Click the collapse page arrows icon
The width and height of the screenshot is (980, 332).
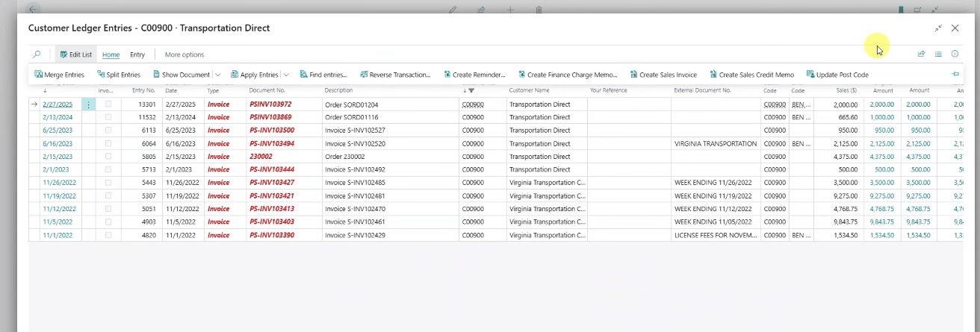point(938,28)
